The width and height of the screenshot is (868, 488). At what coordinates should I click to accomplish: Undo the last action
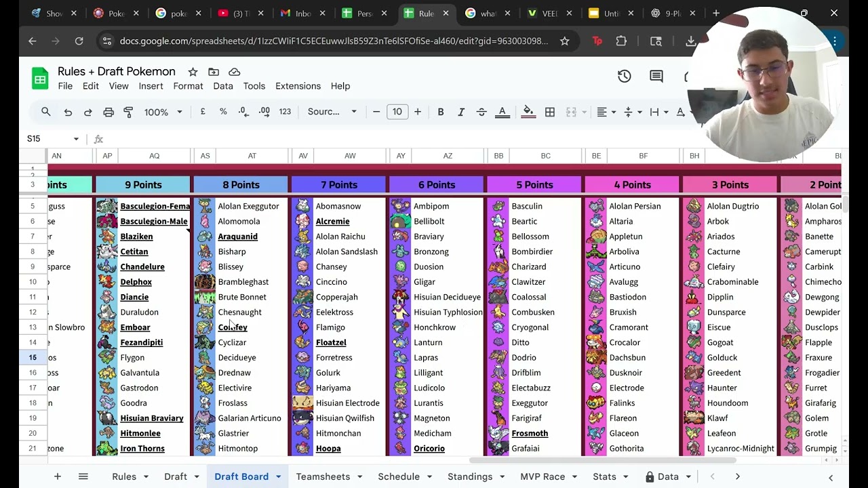coord(68,112)
